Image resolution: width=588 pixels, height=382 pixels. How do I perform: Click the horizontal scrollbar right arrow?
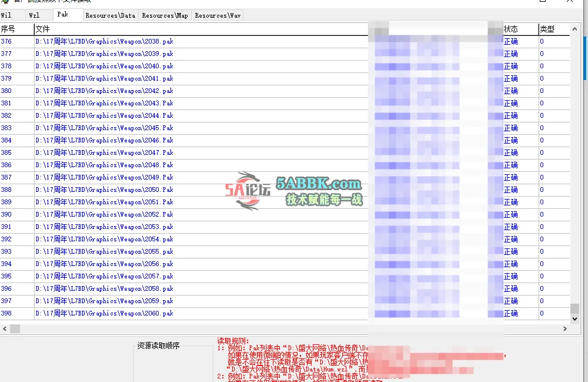coord(565,328)
